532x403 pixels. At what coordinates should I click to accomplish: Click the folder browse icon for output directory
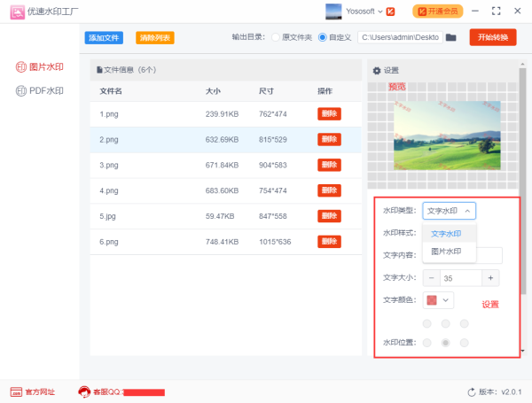(450, 37)
